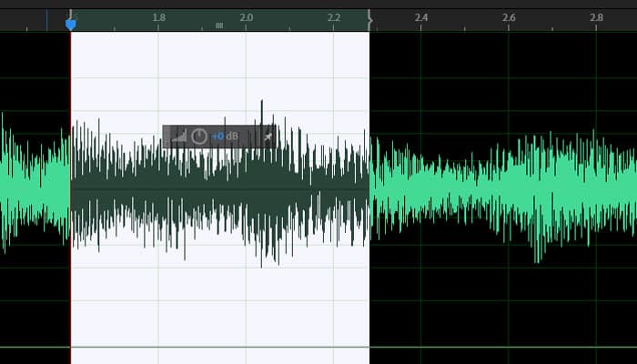Click the 2.0 time ruler label
This screenshot has height=364, width=637.
pos(247,17)
